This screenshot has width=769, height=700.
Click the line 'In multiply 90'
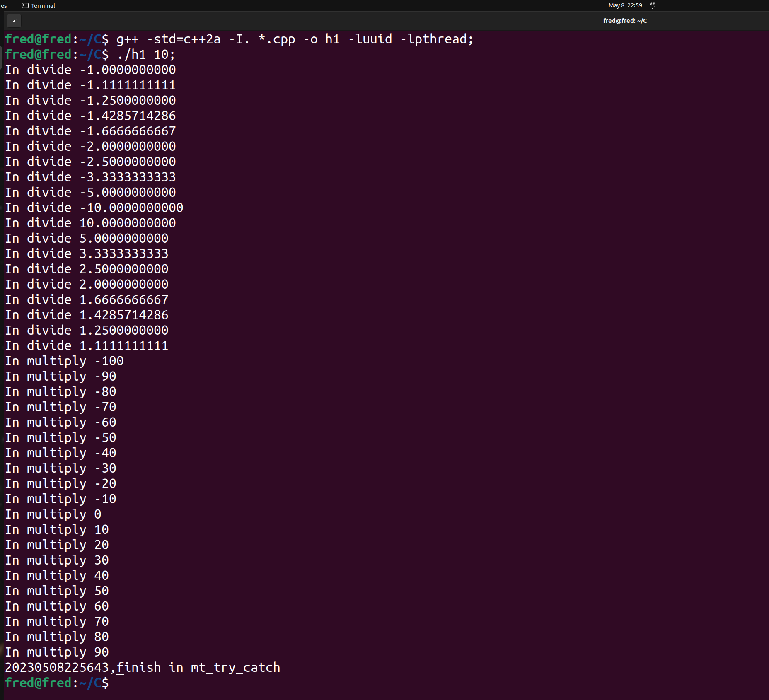(x=57, y=652)
